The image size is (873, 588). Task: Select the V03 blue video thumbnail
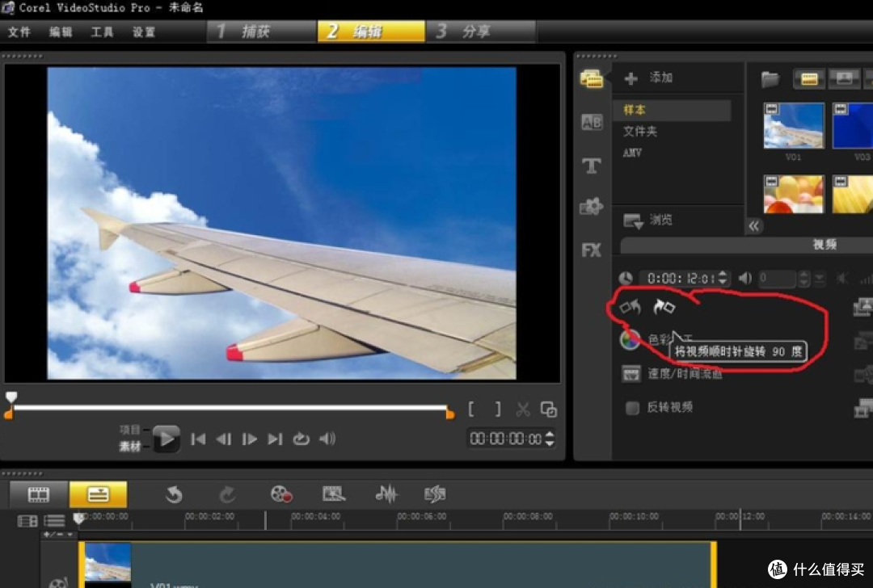point(853,126)
